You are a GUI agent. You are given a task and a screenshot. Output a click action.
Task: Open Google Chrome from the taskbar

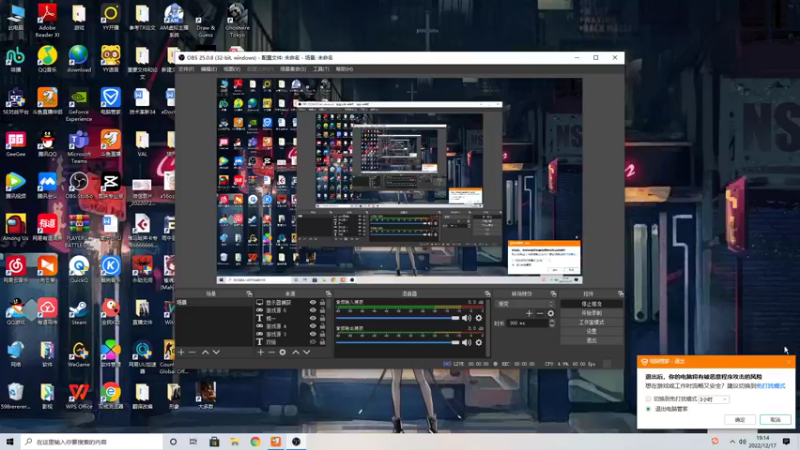coord(255,441)
